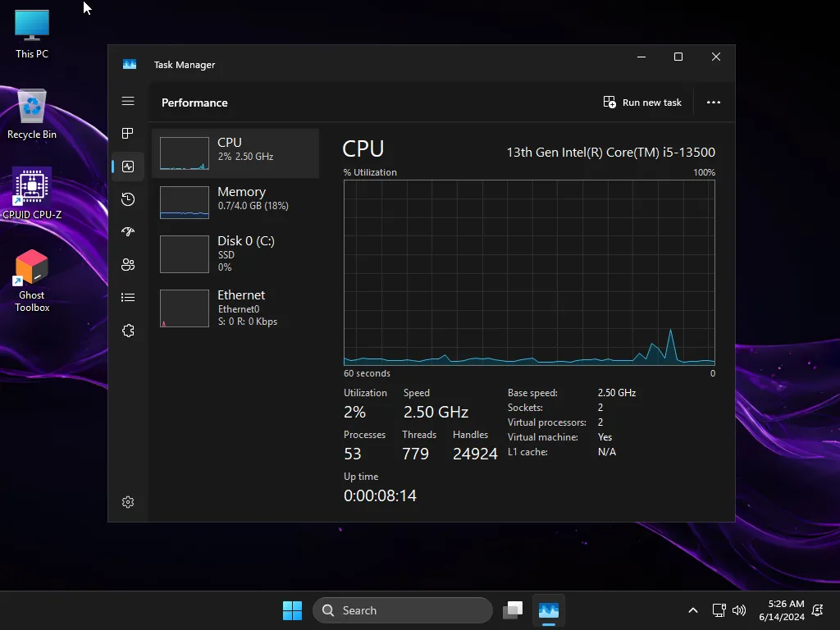
Task: Open the App history page
Action: (x=128, y=199)
